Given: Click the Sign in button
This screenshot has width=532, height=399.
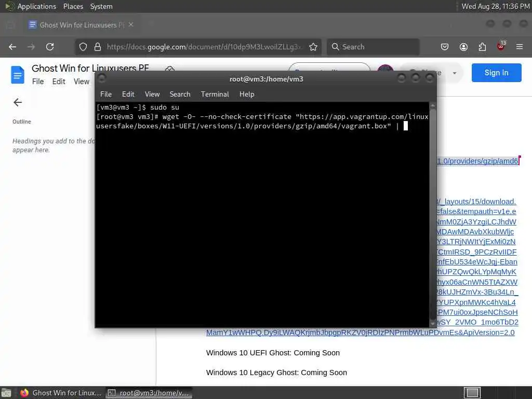Looking at the screenshot, I should click(496, 73).
